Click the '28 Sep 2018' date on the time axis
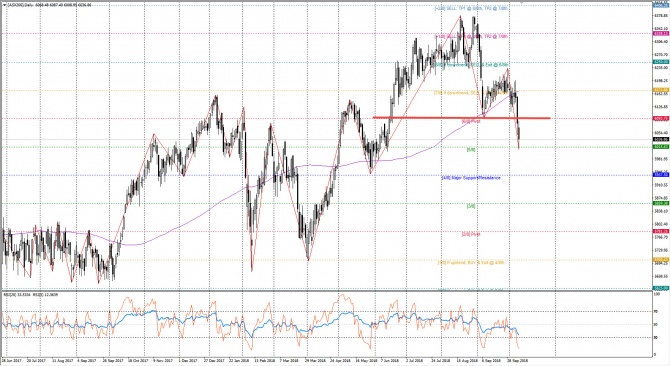 [x=516, y=360]
